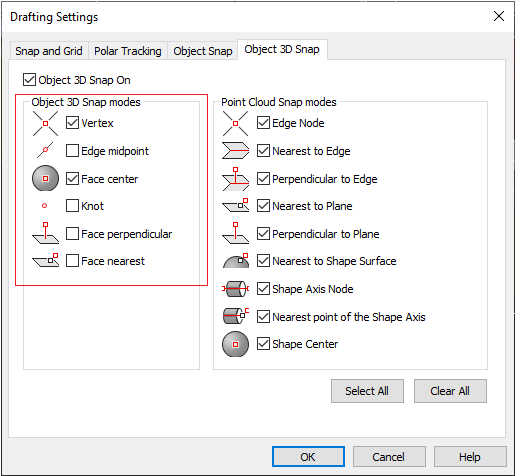Click the Shape Center sphere icon

coord(235,344)
